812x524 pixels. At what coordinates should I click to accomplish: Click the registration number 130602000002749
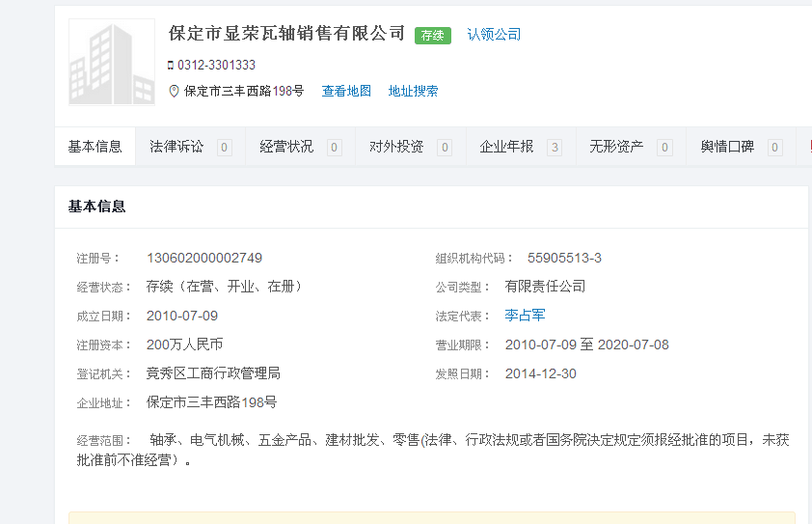click(204, 258)
